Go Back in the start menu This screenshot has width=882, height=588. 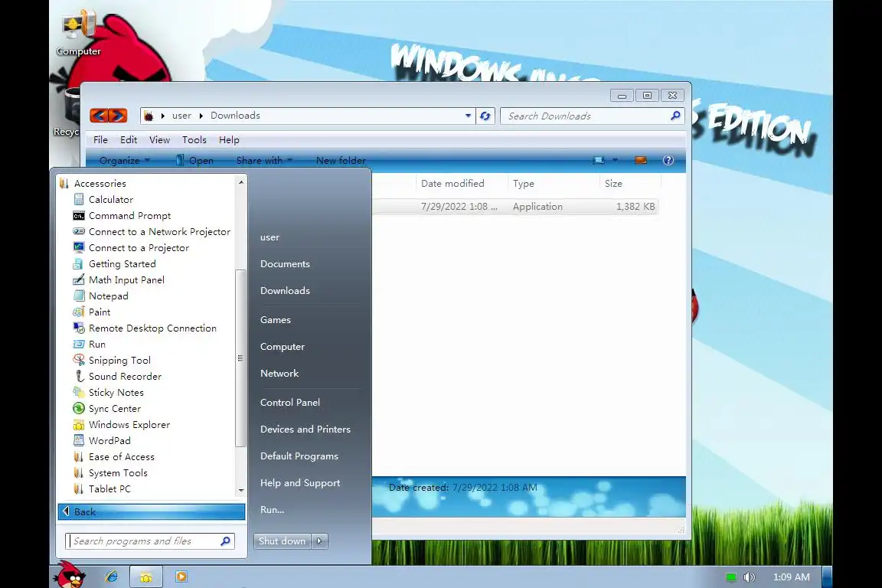pos(152,511)
